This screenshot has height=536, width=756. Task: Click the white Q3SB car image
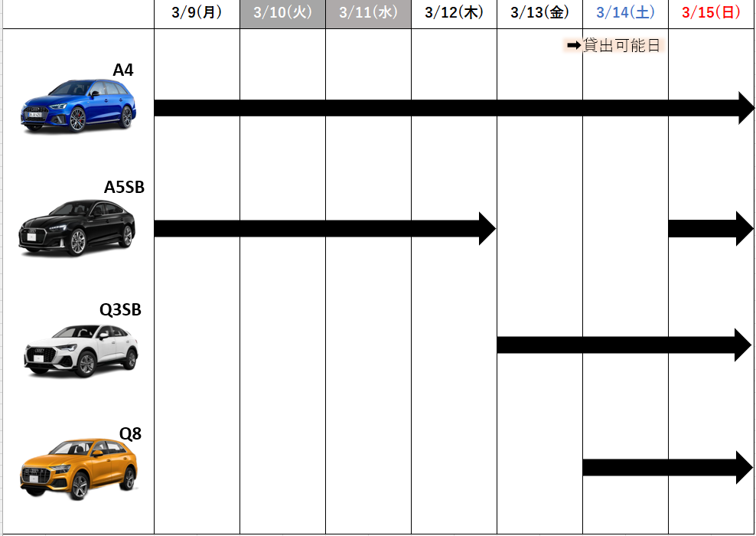coord(81,351)
